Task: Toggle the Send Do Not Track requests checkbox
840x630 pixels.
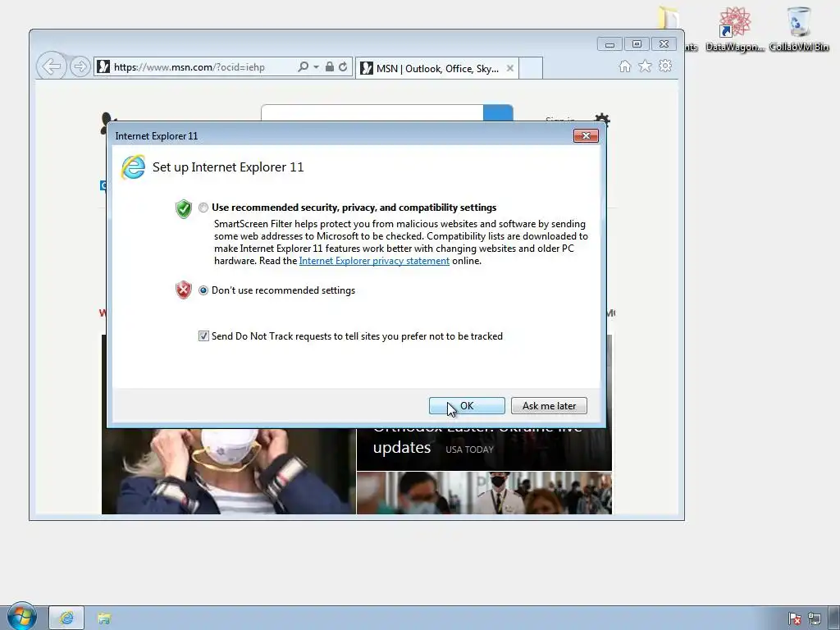Action: 203,336
